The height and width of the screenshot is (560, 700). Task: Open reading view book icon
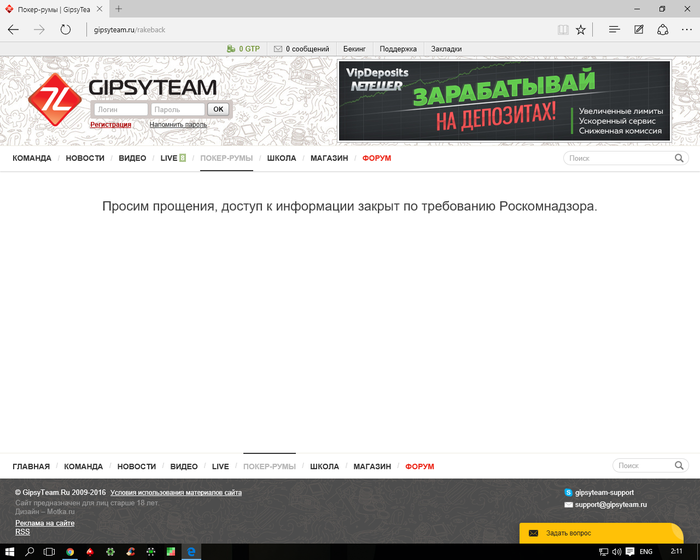563,30
